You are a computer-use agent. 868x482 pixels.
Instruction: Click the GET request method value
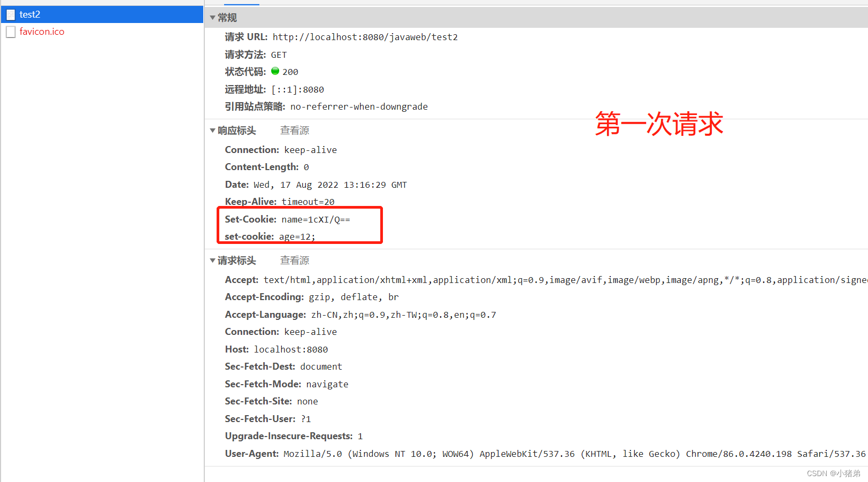tap(279, 55)
